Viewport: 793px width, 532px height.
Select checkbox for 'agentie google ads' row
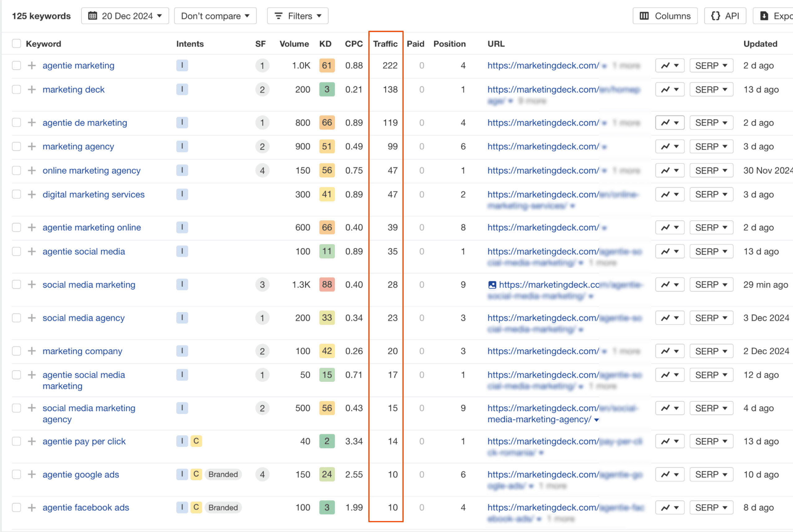point(16,474)
